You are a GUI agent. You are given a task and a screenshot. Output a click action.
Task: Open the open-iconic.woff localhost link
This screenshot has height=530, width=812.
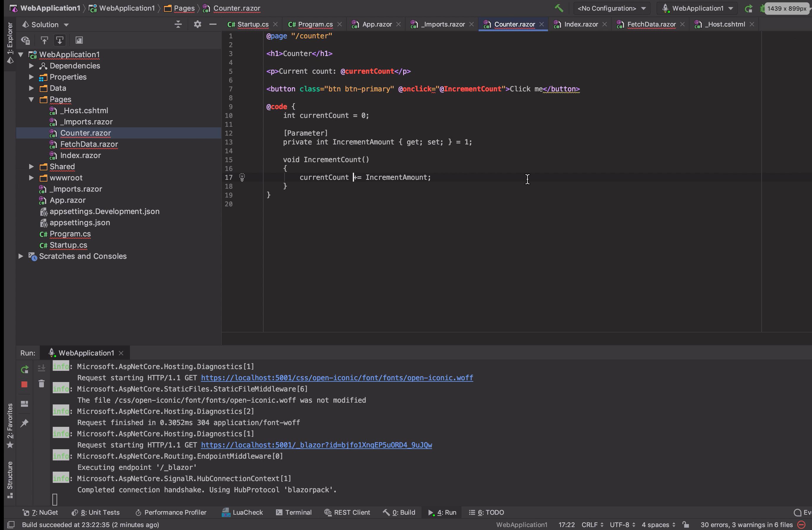click(337, 378)
